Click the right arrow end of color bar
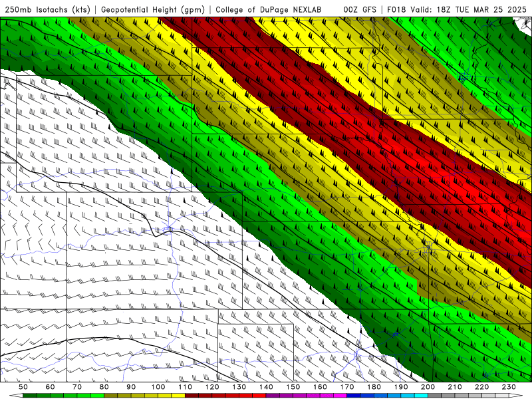The width and height of the screenshot is (532, 399). tap(516, 395)
